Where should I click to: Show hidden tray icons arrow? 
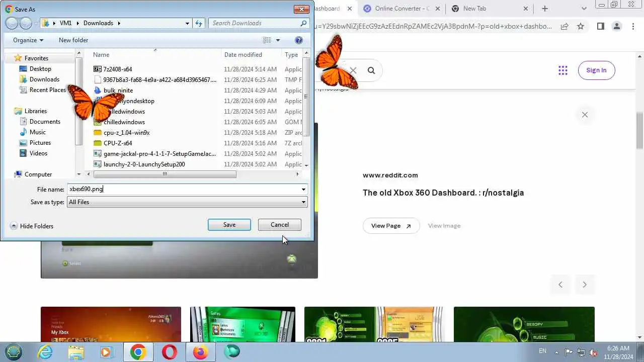(x=556, y=352)
